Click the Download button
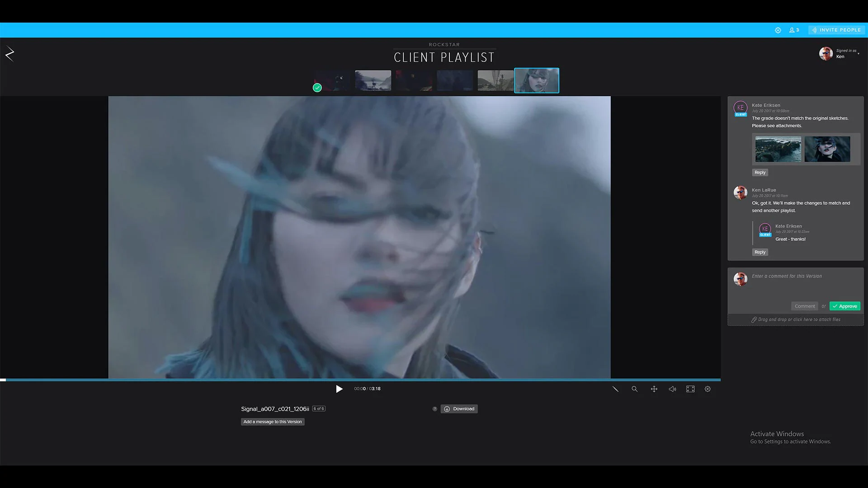 point(459,409)
